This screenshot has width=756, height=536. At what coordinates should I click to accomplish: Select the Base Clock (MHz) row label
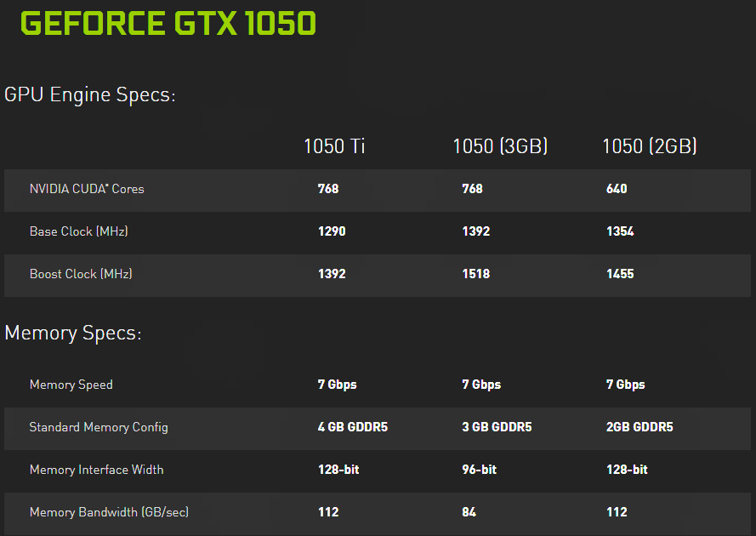[x=79, y=231]
